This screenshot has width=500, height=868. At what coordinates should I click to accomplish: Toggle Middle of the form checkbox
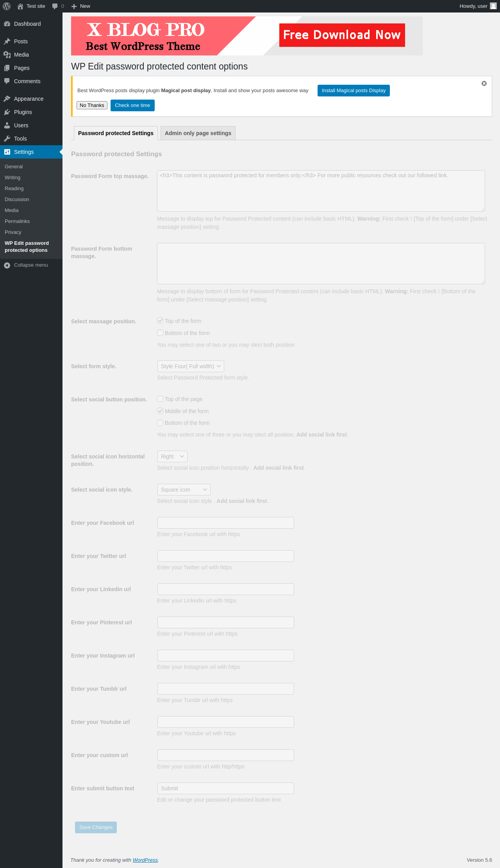[x=160, y=411]
